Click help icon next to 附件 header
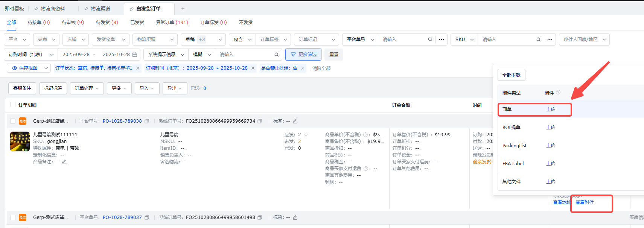Screen dimensions: 644x228 point(558,93)
